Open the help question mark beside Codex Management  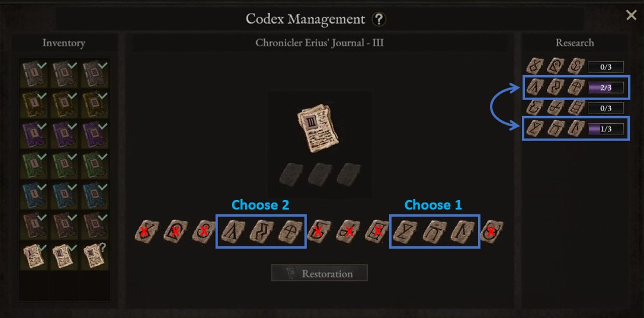tap(379, 20)
